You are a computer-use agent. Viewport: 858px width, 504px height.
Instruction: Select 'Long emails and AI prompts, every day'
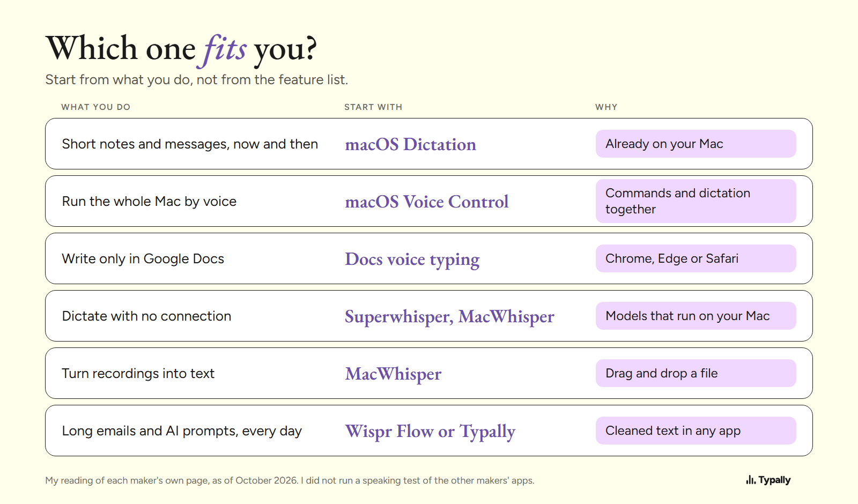(x=182, y=431)
